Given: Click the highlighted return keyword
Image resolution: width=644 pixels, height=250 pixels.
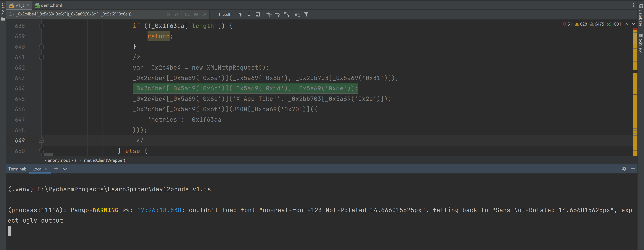Looking at the screenshot, I should click(x=158, y=36).
